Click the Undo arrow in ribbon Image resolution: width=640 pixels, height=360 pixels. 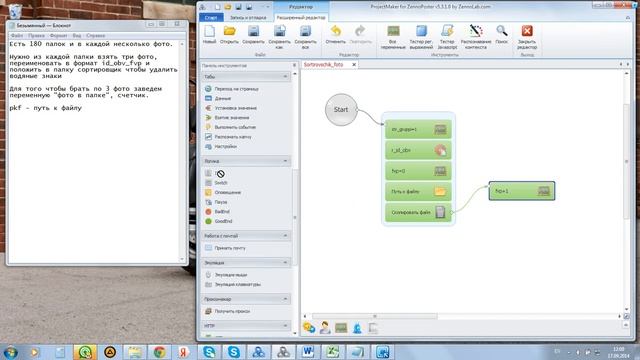336,34
